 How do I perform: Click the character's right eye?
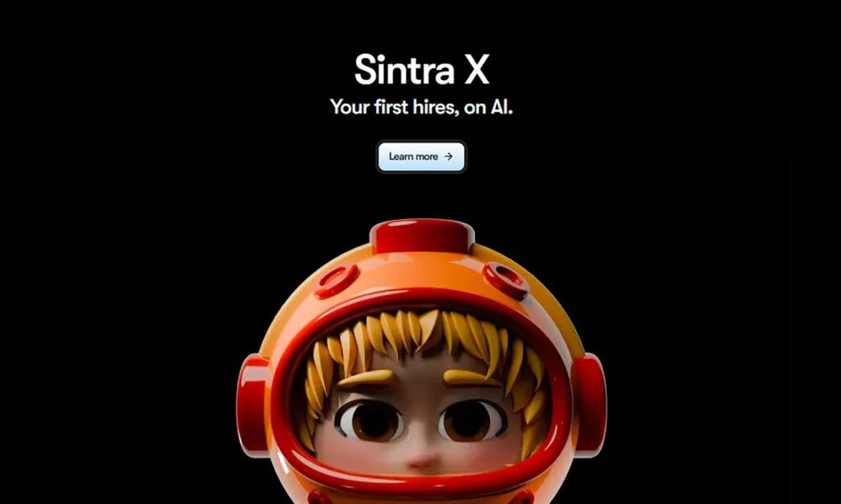(x=472, y=420)
